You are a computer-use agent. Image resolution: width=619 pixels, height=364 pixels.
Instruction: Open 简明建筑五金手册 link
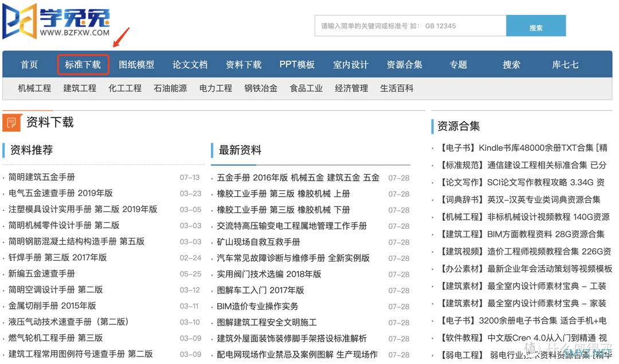[x=42, y=177]
